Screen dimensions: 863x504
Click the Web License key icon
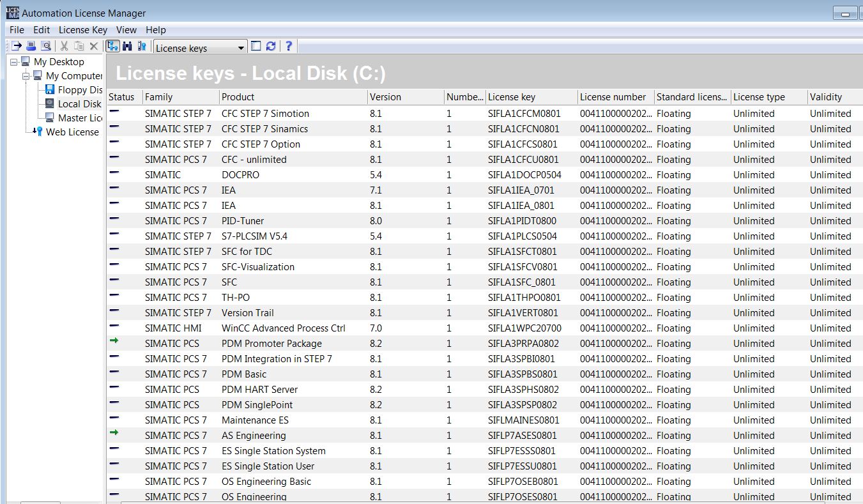pyautogui.click(x=38, y=132)
